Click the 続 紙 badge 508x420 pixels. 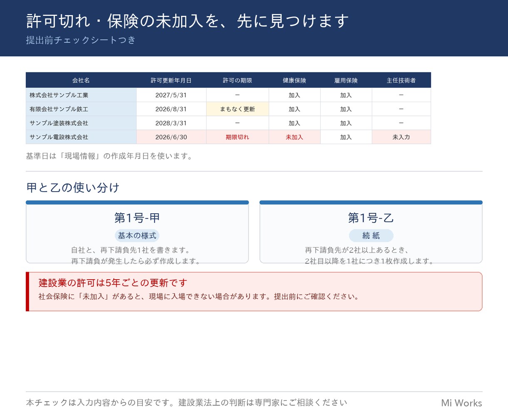(371, 235)
